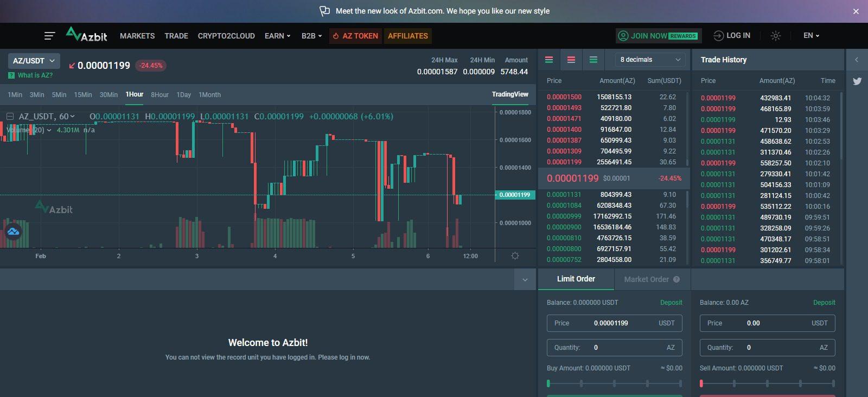Click the mid-price 0.00001199 in order book
868x397 pixels.
click(x=573, y=178)
